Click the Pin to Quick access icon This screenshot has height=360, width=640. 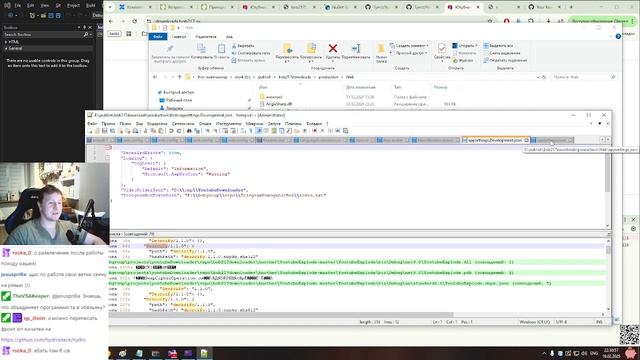(x=170, y=49)
